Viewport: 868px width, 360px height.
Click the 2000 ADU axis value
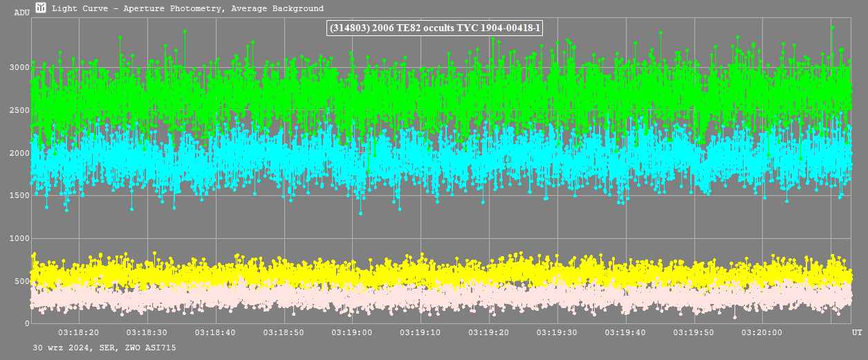coord(18,153)
